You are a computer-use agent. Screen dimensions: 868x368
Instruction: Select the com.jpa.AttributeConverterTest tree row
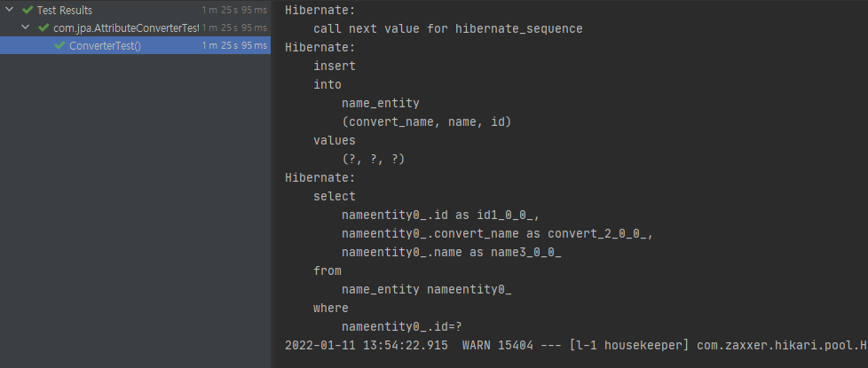coord(135,27)
